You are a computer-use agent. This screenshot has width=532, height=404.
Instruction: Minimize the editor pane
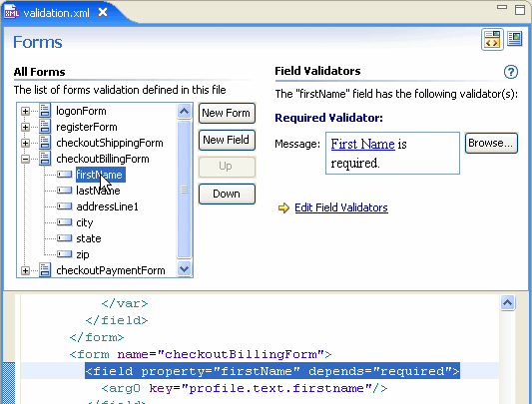[x=502, y=7]
